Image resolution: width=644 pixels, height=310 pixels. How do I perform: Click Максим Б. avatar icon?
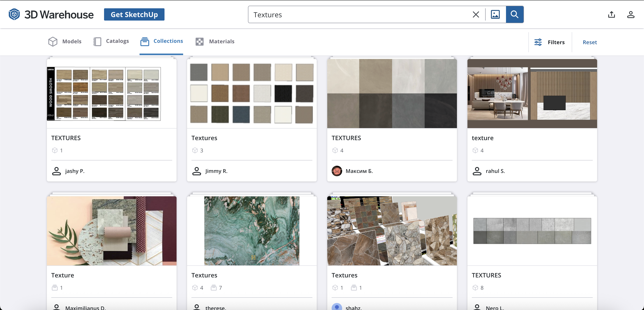click(x=336, y=171)
